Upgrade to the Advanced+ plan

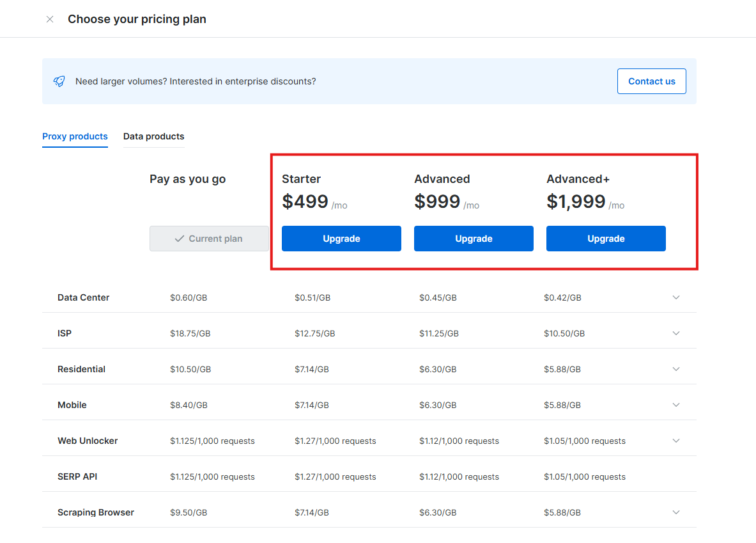click(606, 238)
